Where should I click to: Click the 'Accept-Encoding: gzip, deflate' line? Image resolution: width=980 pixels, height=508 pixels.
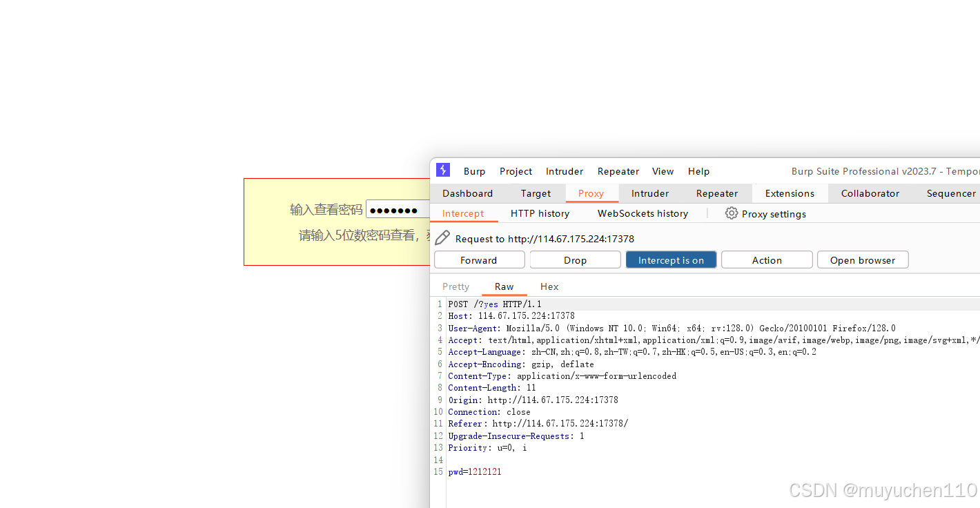pos(521,364)
